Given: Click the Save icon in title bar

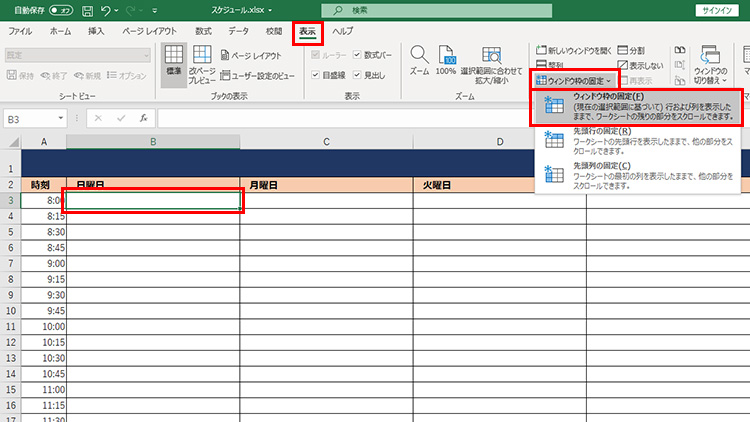Looking at the screenshot, I should point(89,10).
